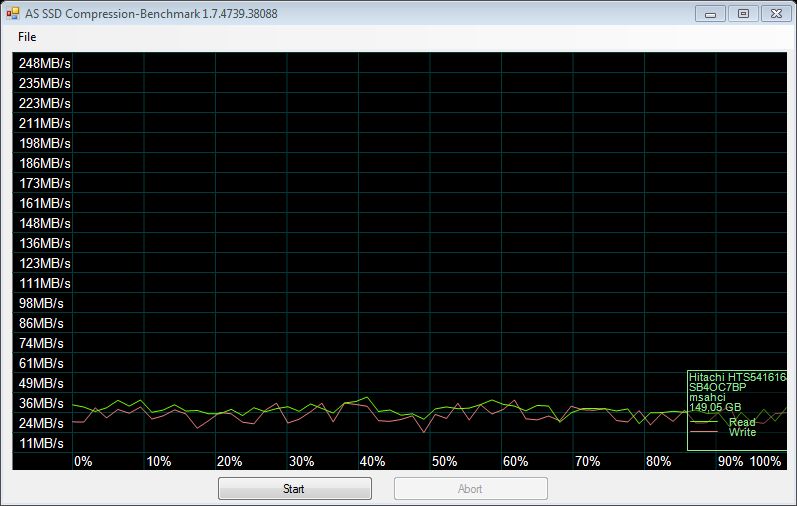This screenshot has width=797, height=506.
Task: Maximize the benchmark window
Action: pyautogui.click(x=743, y=14)
